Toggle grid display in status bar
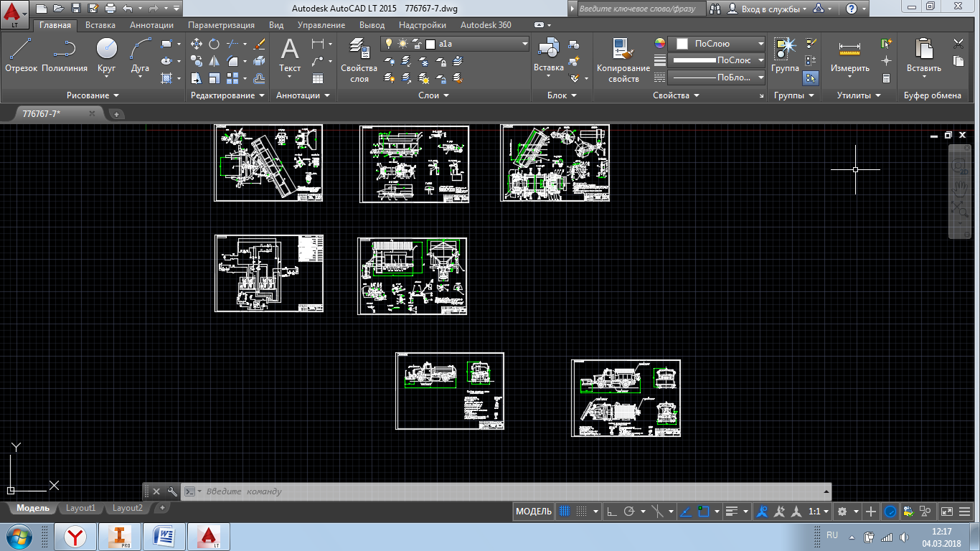 [564, 512]
